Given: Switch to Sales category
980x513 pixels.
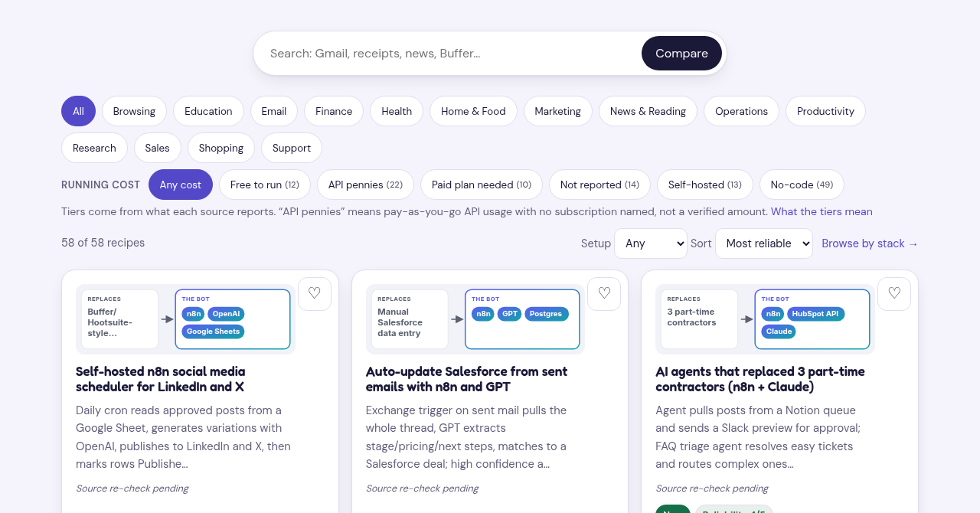Looking at the screenshot, I should click(x=158, y=148).
